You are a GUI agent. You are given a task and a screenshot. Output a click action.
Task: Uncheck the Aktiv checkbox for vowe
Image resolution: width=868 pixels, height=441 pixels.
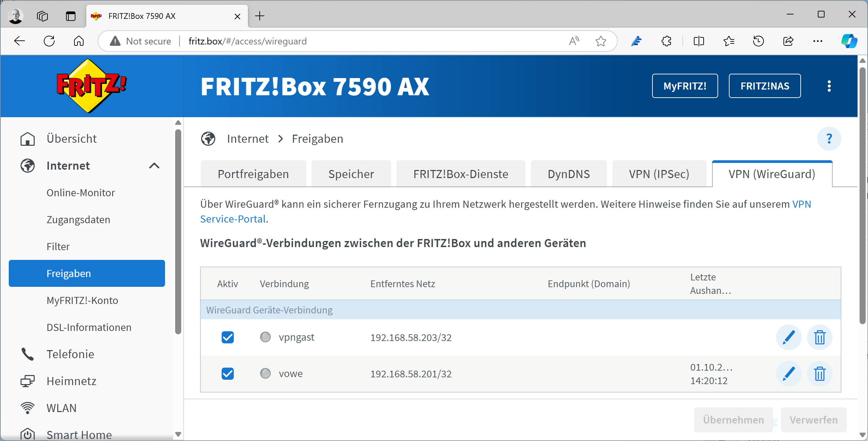click(227, 374)
